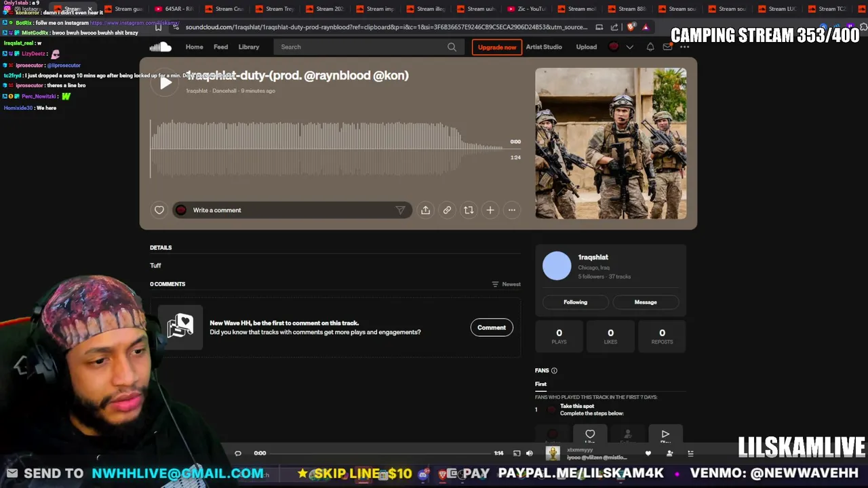
Task: Seek on the bottom player progress bar
Action: [x=380, y=453]
